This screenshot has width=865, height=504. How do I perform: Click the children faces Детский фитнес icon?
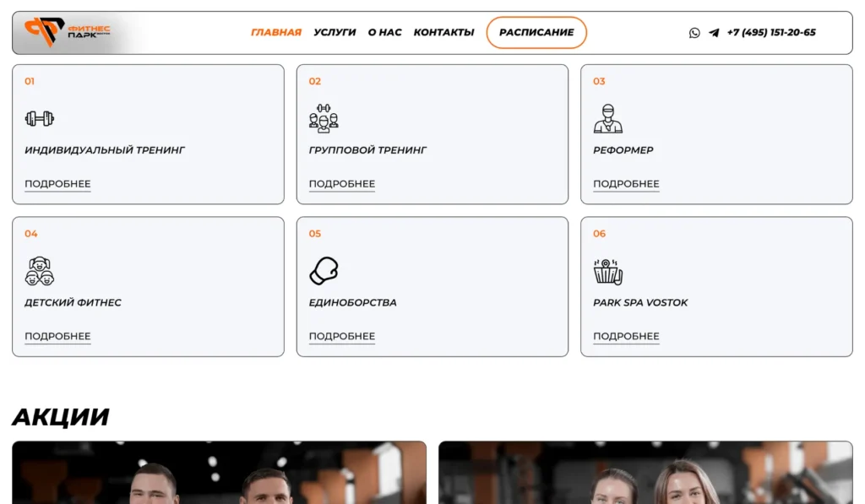click(40, 271)
